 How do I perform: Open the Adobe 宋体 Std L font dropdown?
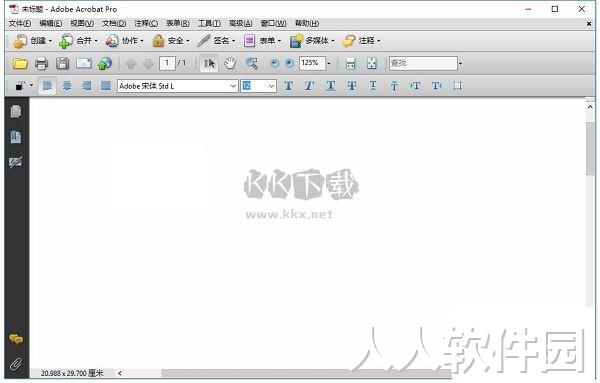(x=178, y=86)
